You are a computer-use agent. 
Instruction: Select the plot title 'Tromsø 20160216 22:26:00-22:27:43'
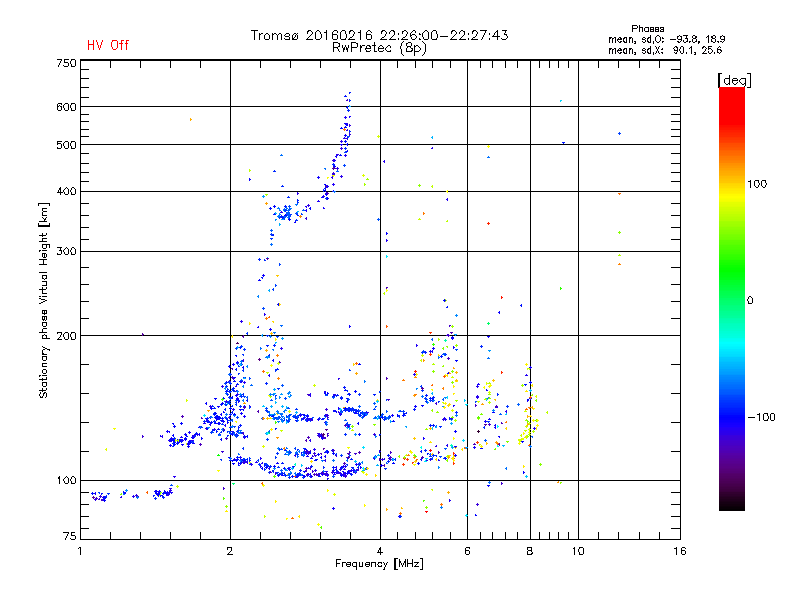coord(379,35)
